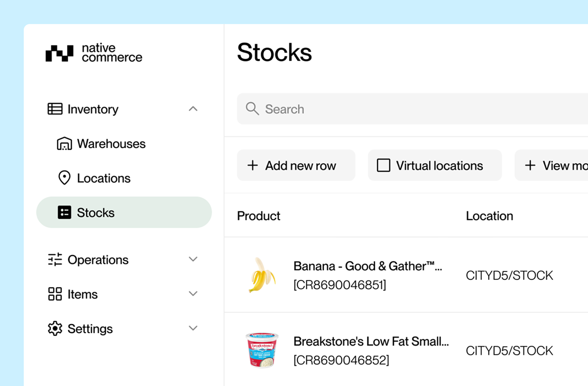
Task: Open Warehouses from the sidebar
Action: [111, 144]
